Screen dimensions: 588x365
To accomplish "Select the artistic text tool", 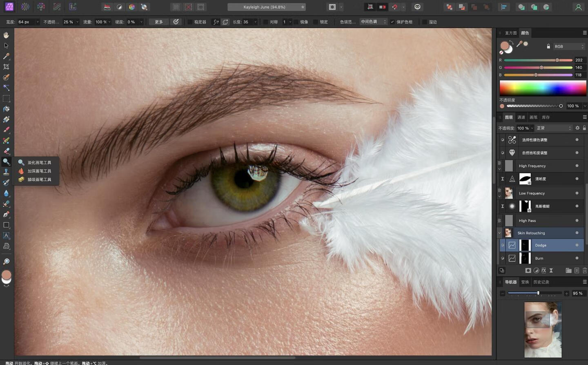I will (6, 235).
